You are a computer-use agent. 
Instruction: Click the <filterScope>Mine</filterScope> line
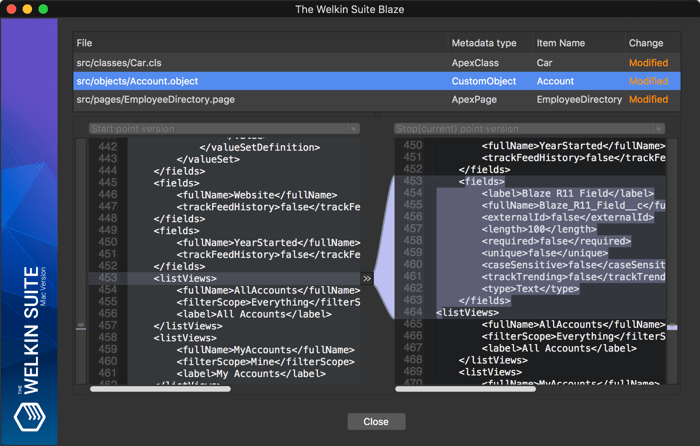pyautogui.click(x=265, y=362)
